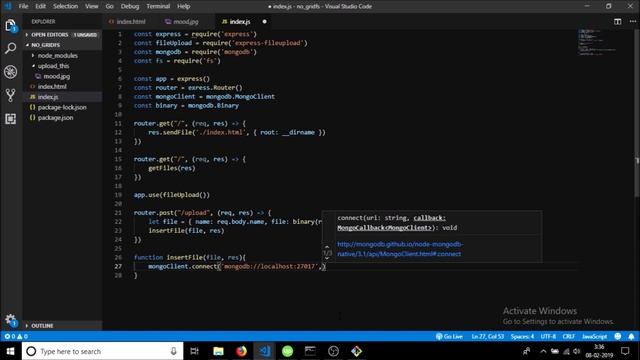Open package.json in explorer
640x360 pixels.
[x=55, y=118]
